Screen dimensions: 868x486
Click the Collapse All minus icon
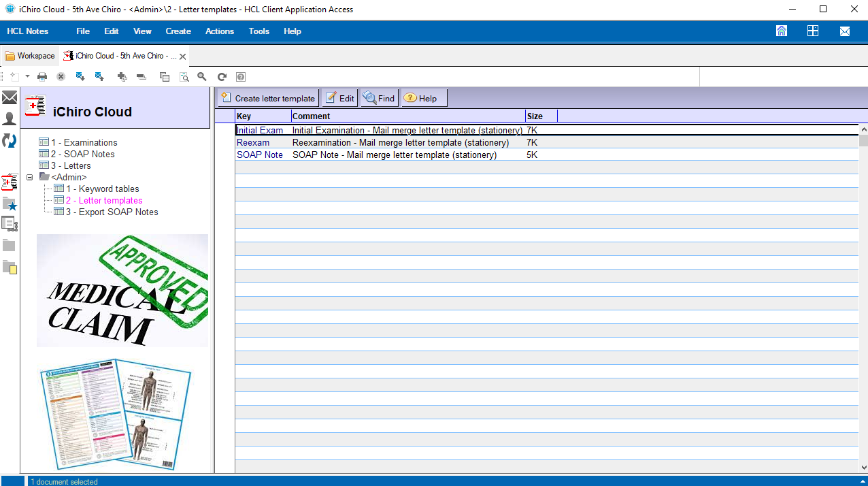pyautogui.click(x=141, y=77)
